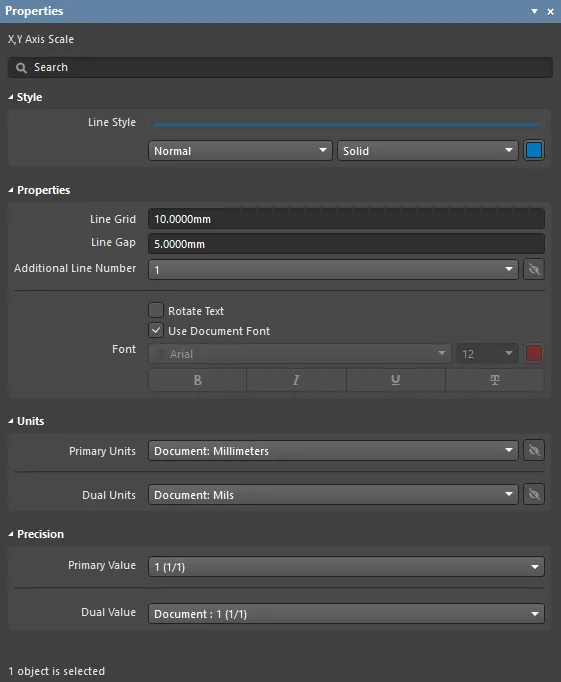Click the Italic font style button
Image resolution: width=561 pixels, height=682 pixels.
click(x=296, y=380)
